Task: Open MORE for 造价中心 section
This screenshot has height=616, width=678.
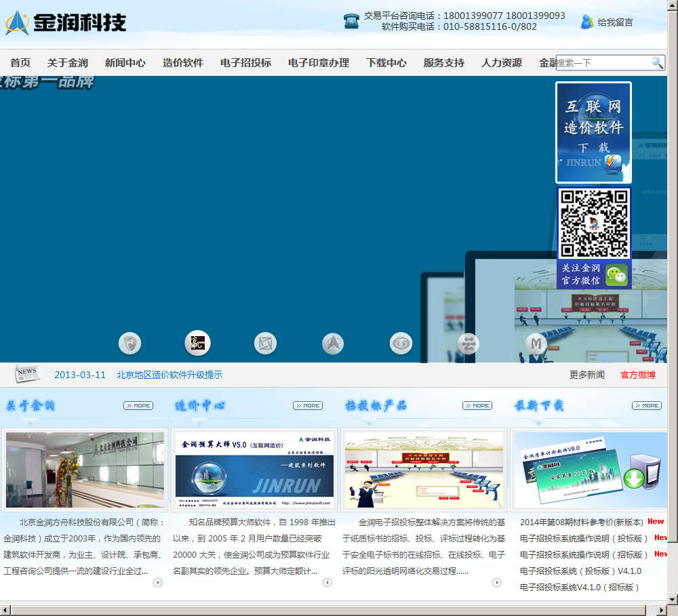Action: tap(308, 405)
